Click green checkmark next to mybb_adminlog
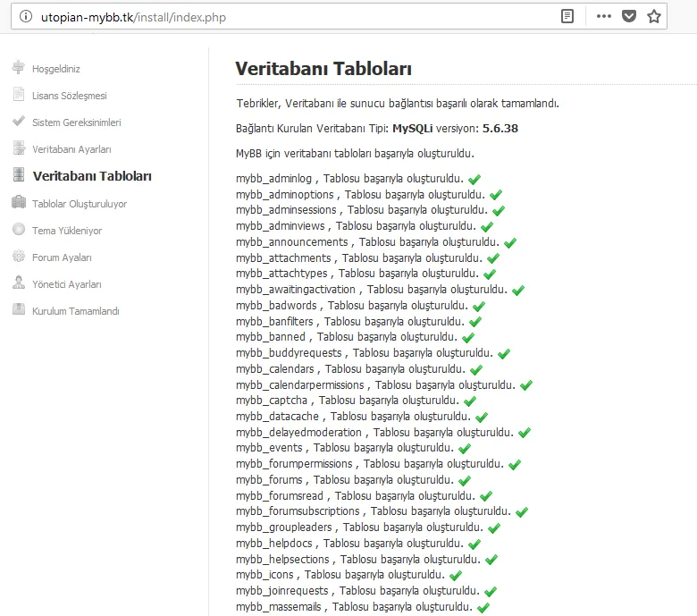The width and height of the screenshot is (697, 616). (x=474, y=179)
